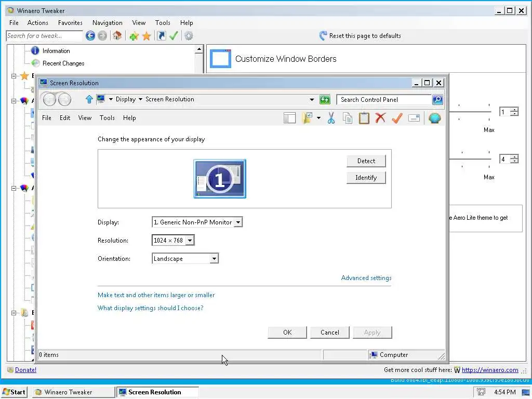Open the Winaero Tweaker home page icon

[117, 35]
